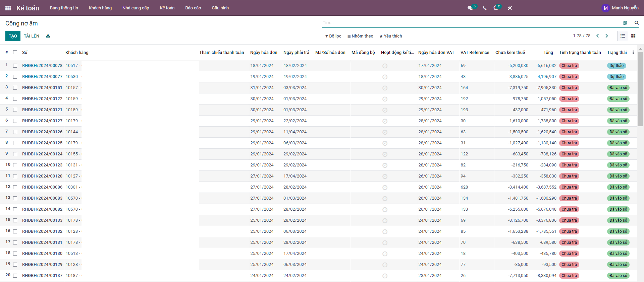Click the TẢI LÊN upload button
Viewport: 644px width, 282px height.
tap(32, 36)
